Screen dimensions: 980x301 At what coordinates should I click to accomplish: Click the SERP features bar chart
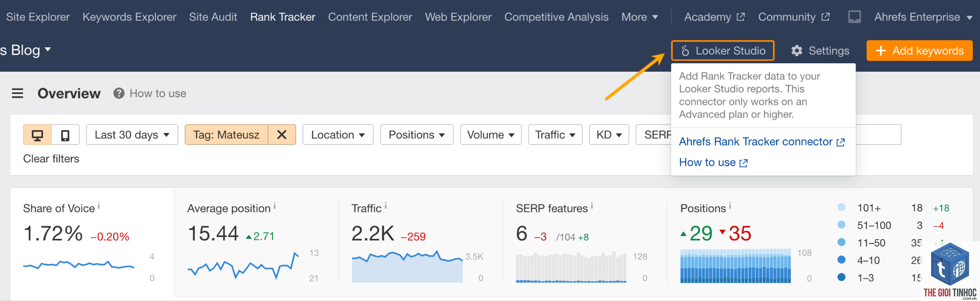(x=571, y=267)
